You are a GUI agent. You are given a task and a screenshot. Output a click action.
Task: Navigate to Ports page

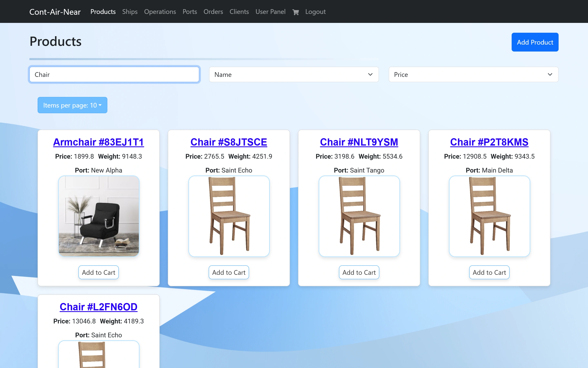[190, 12]
